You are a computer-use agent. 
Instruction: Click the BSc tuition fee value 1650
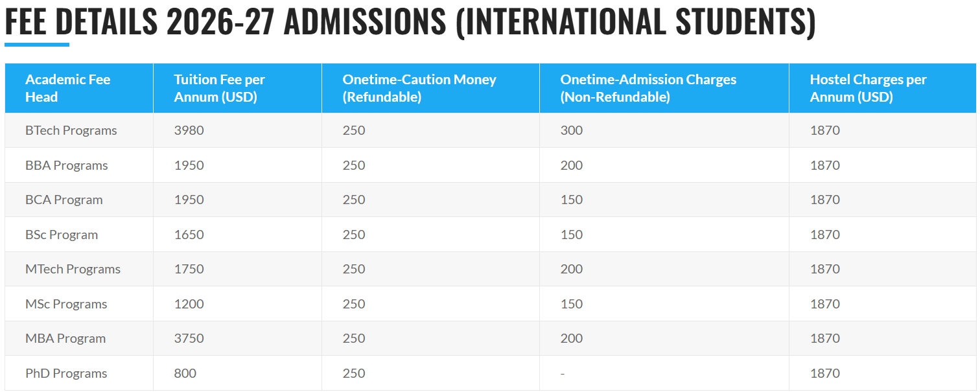[189, 235]
